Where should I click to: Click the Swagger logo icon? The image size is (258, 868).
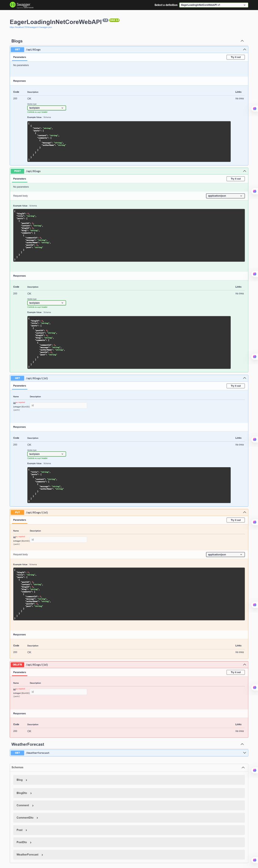13,5
